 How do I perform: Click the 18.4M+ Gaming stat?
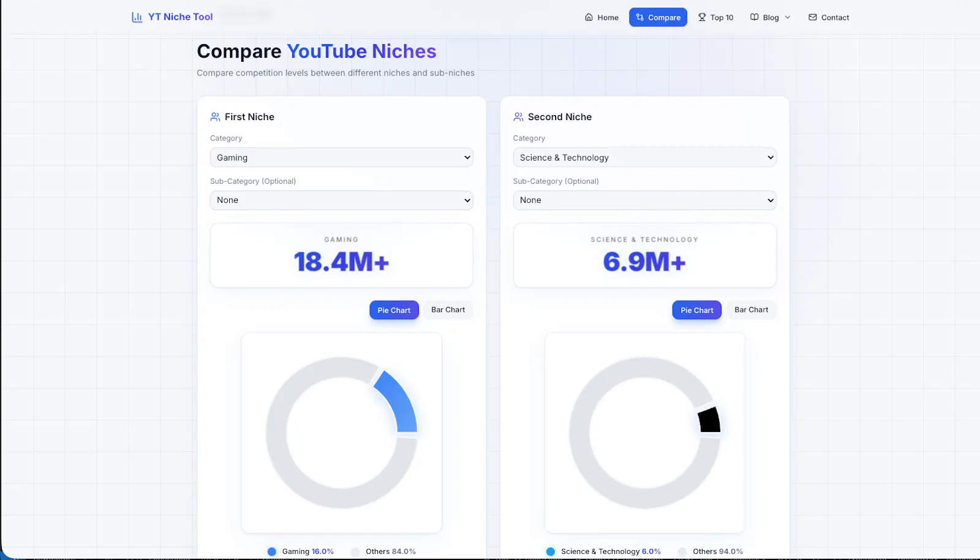click(341, 262)
